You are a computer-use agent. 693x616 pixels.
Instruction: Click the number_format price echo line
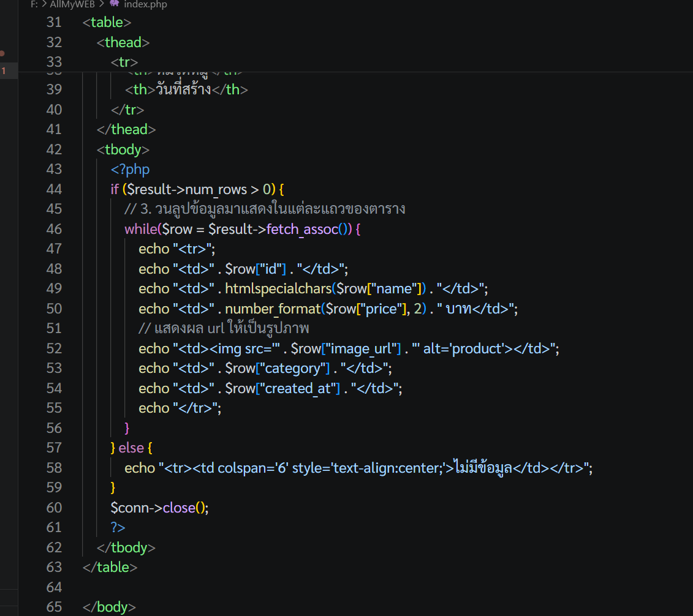click(x=328, y=309)
